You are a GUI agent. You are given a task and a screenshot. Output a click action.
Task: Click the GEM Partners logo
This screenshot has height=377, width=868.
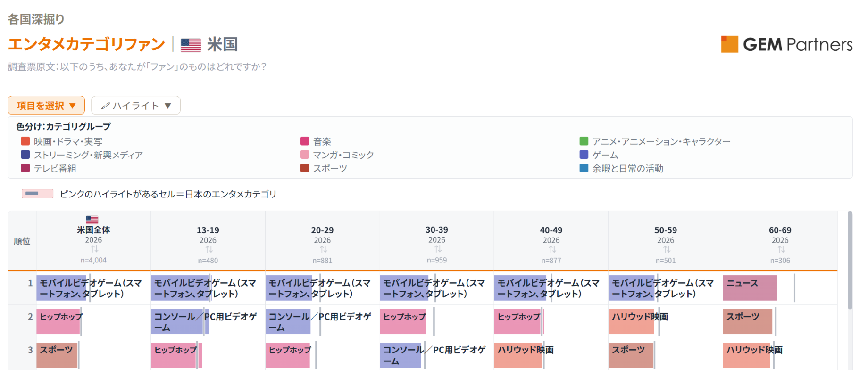[786, 44]
